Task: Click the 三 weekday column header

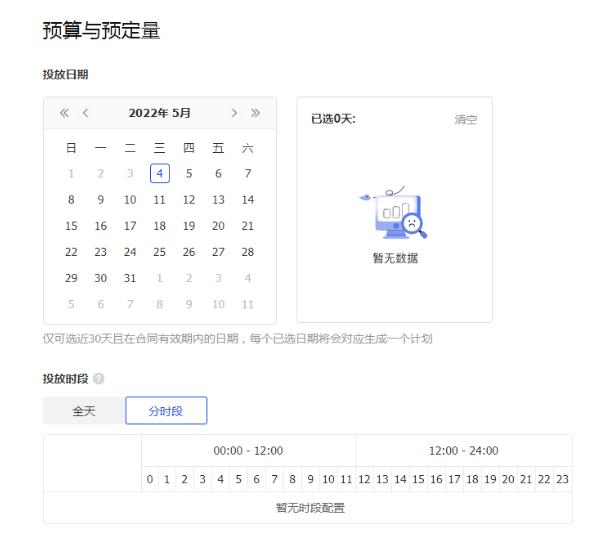Action: pyautogui.click(x=160, y=148)
